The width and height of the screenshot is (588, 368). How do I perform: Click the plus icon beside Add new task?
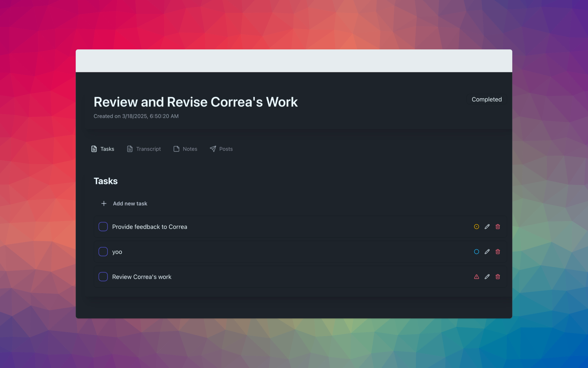104,204
